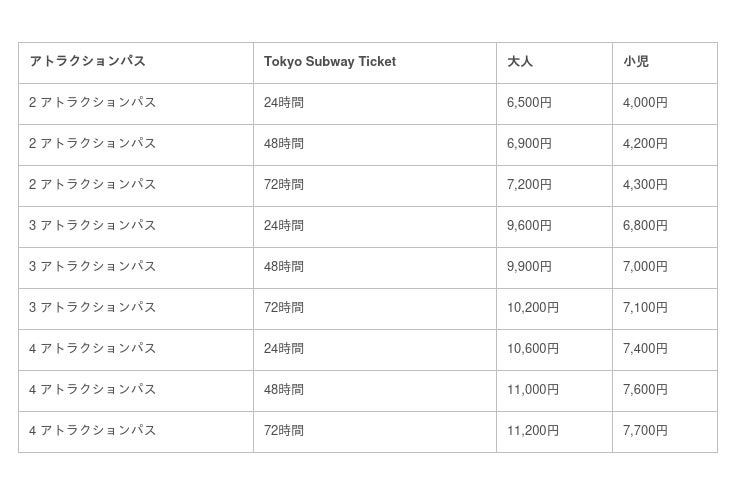Click the 6,500円 adult price cell
Screen dimensions: 740x493
pyautogui.click(x=529, y=103)
